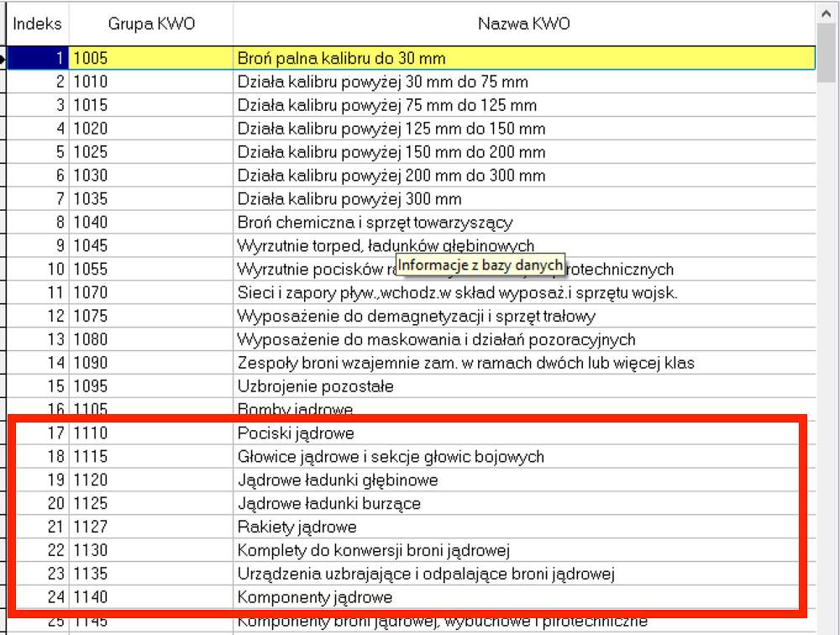Click group code cell 1015
840x635 pixels.
click(151, 105)
